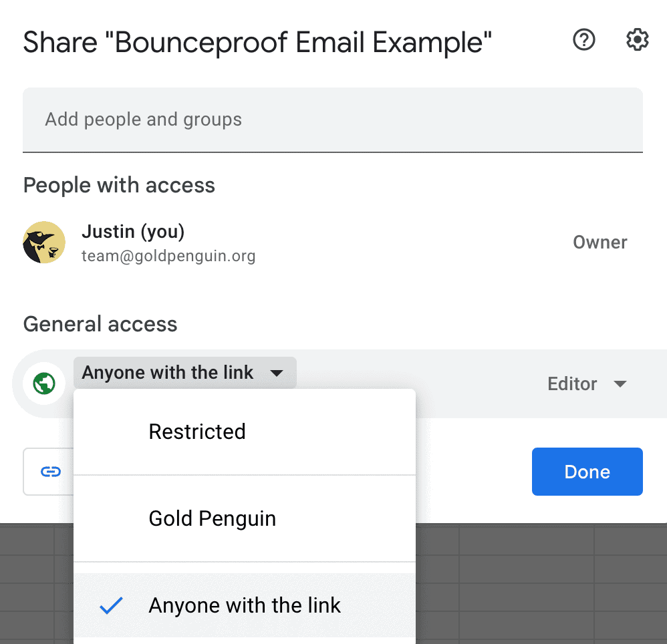Click the green globe access icon

click(x=44, y=383)
